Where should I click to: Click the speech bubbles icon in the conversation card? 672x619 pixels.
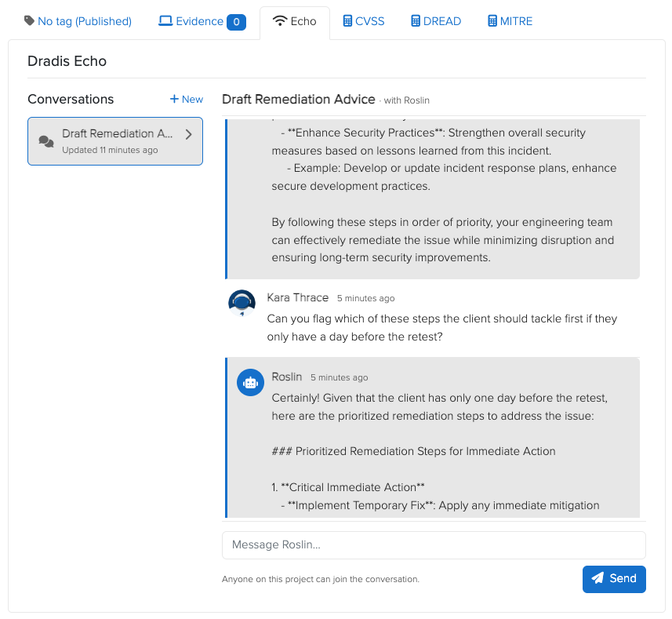(x=46, y=141)
